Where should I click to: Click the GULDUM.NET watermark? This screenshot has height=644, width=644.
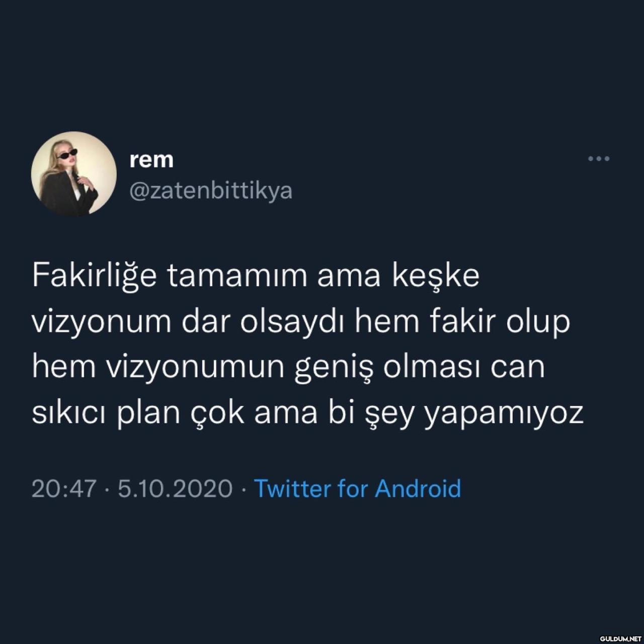(x=619, y=638)
